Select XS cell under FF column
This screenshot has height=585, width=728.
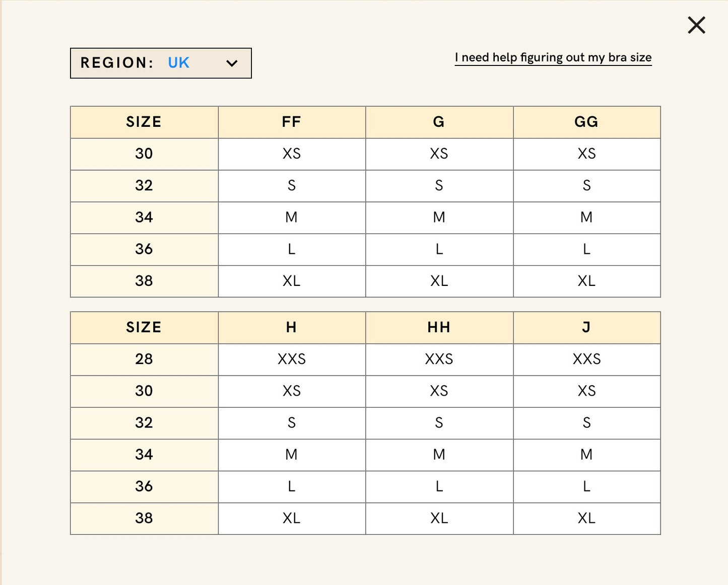click(x=292, y=154)
